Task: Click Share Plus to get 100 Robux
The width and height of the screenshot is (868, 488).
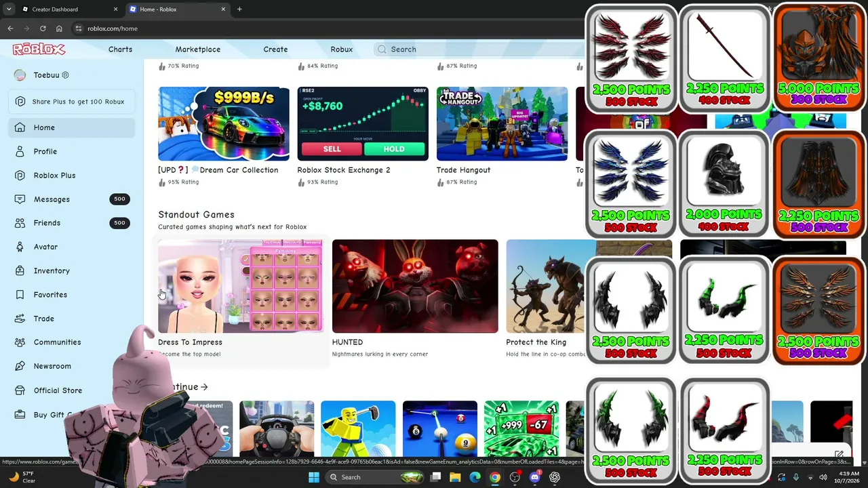Action: coord(72,102)
